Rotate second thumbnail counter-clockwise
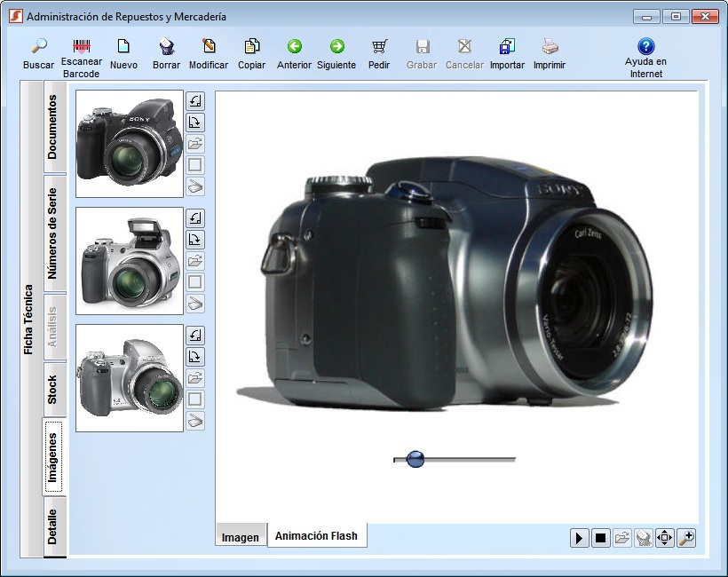 195,217
